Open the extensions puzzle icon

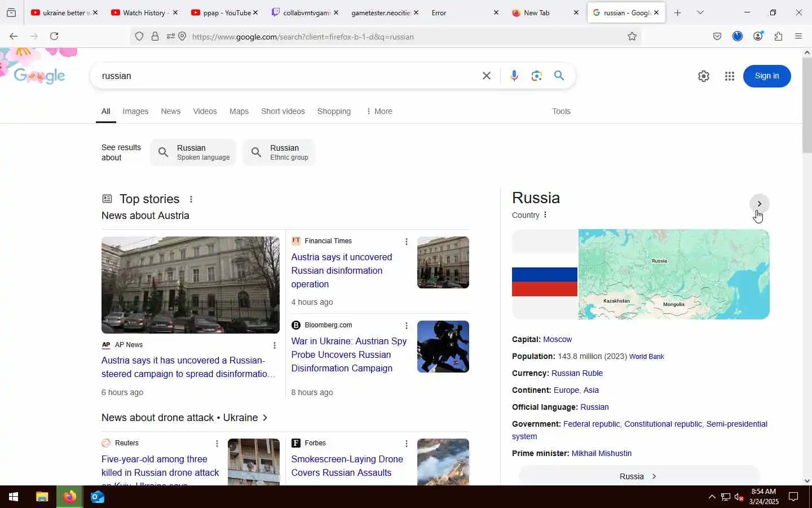coord(778,37)
